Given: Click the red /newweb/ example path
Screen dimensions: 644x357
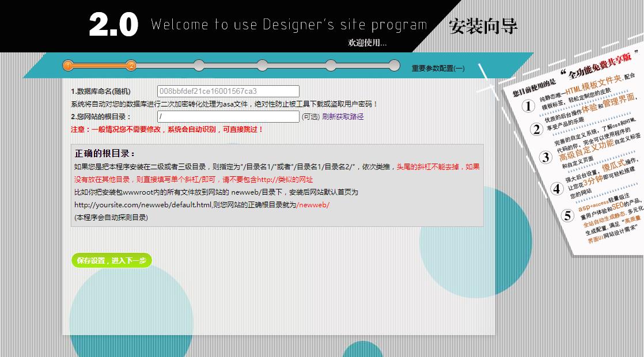Looking at the screenshot, I should (x=313, y=205).
